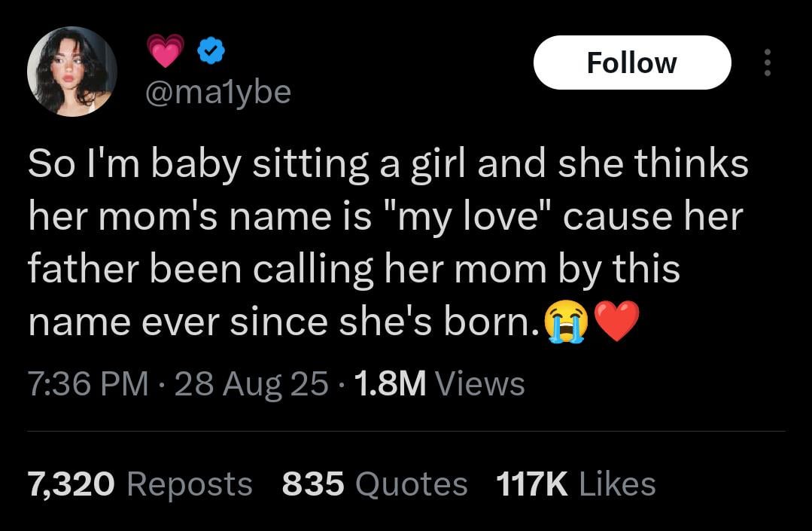Click the 28 Aug 25 date
The width and height of the screenshot is (812, 531).
coord(251,384)
